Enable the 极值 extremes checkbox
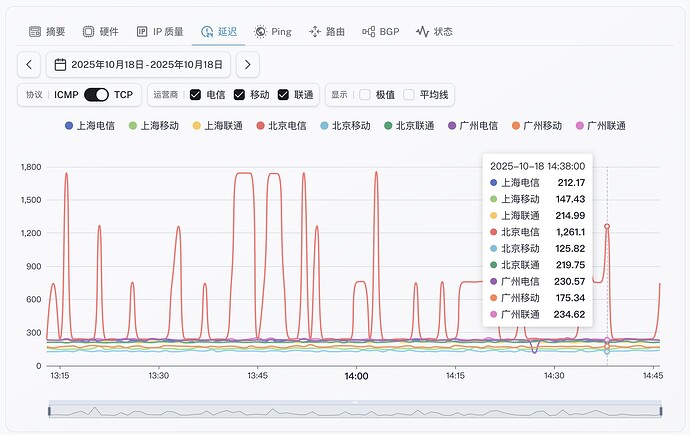This screenshot has width=690, height=435. (x=365, y=95)
